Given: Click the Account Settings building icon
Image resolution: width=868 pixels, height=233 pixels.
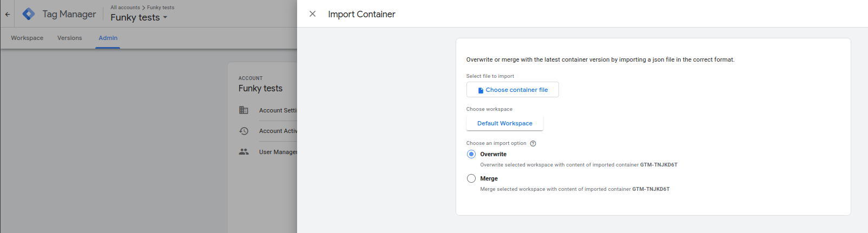Looking at the screenshot, I should [x=244, y=110].
